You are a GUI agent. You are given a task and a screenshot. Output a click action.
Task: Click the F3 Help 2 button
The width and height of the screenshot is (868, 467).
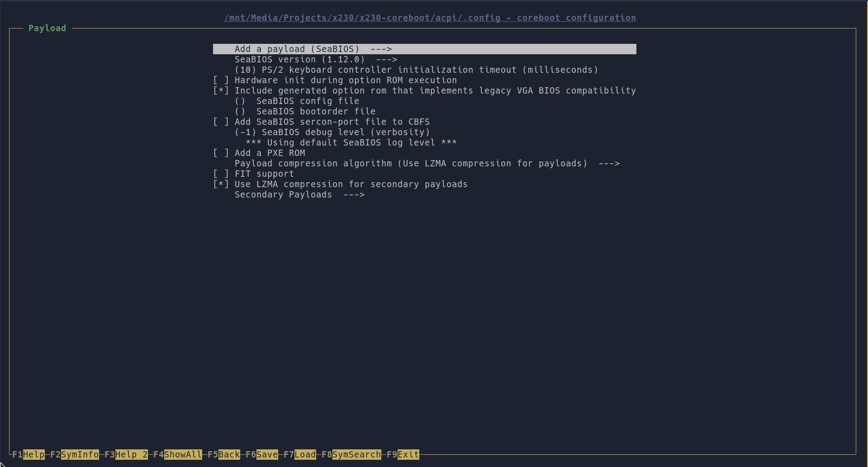click(x=126, y=454)
